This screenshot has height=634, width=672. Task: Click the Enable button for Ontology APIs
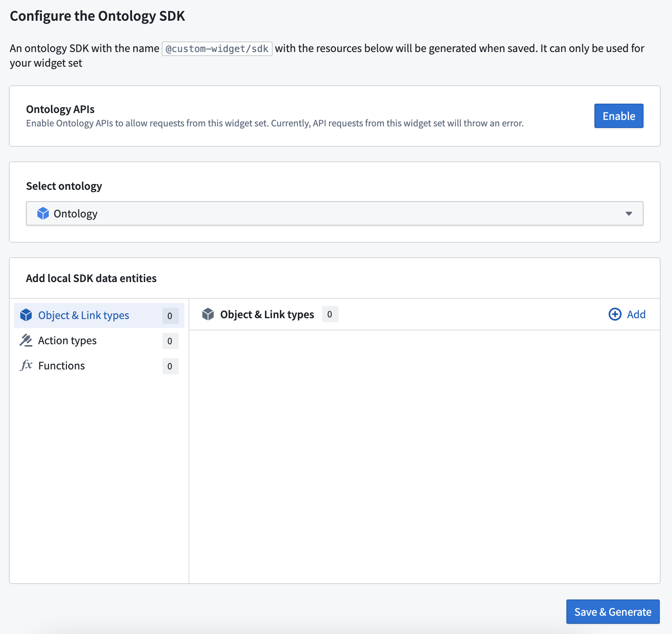(618, 116)
